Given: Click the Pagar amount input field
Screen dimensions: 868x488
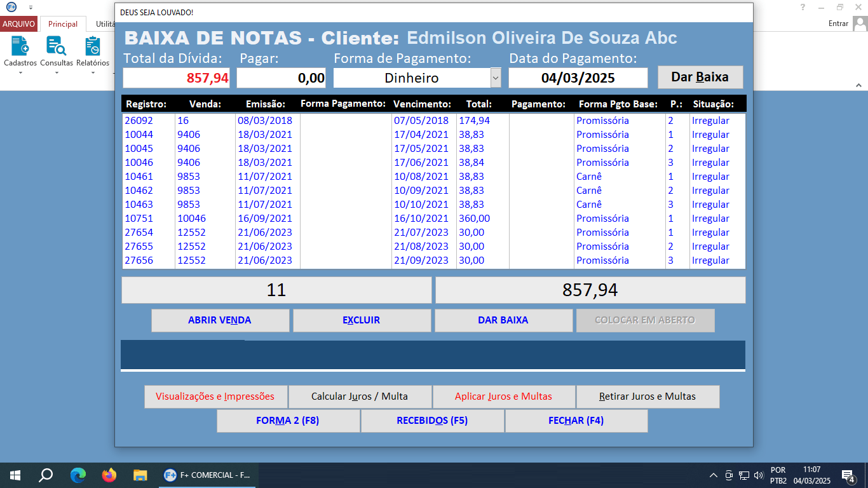Looking at the screenshot, I should pos(281,78).
